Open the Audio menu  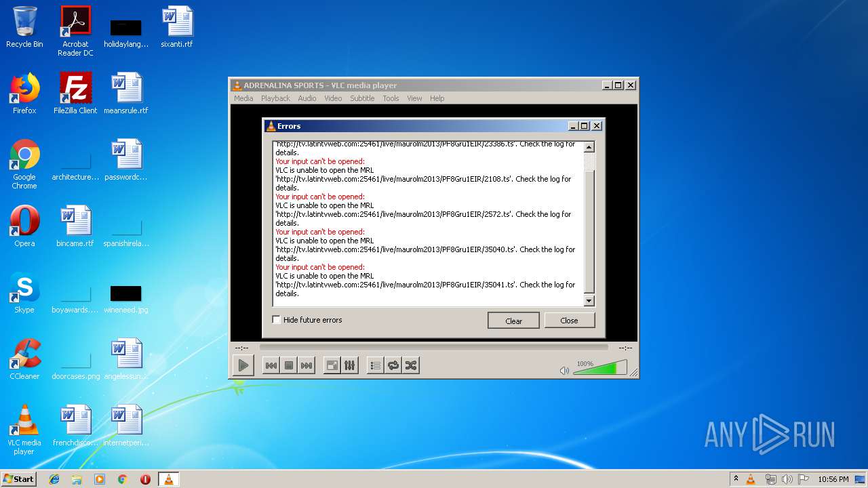click(307, 98)
